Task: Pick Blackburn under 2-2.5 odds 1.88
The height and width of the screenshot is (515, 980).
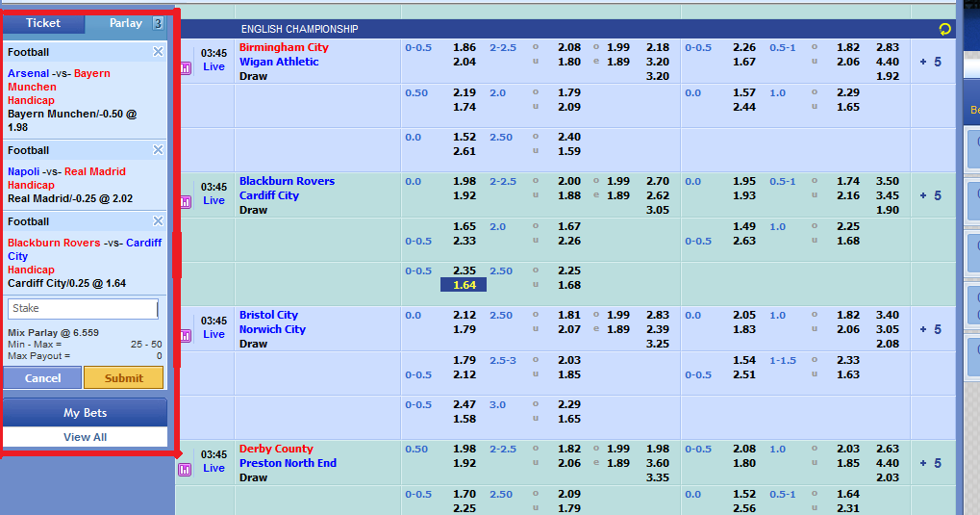Action: click(x=569, y=195)
